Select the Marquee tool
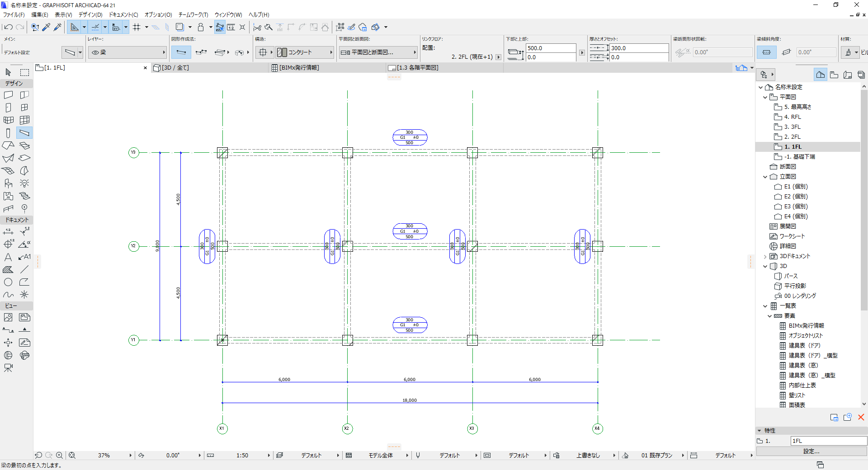Image resolution: width=868 pixels, height=470 pixels. 24,72
